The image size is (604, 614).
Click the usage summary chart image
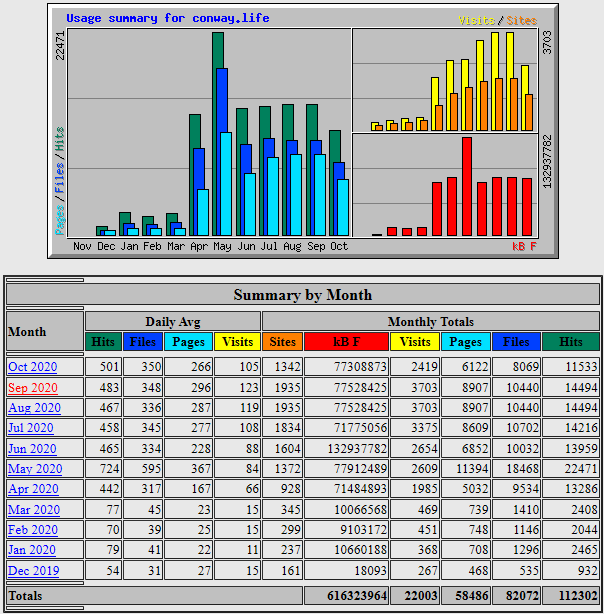coord(303,131)
